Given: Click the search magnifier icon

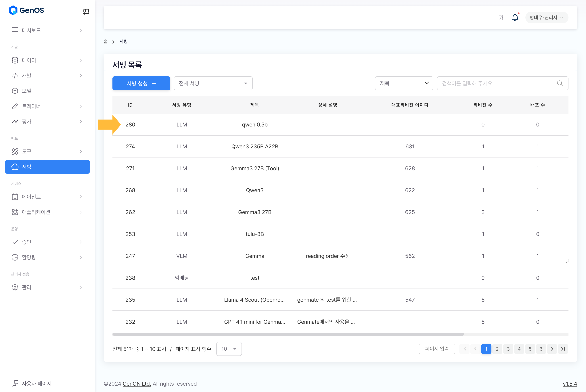Looking at the screenshot, I should pos(560,83).
